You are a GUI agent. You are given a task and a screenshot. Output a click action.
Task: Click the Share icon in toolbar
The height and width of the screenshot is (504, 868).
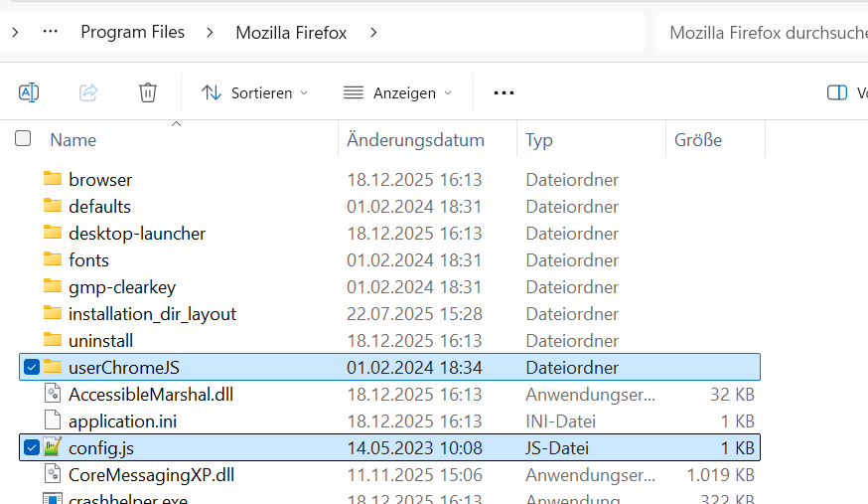click(x=88, y=92)
